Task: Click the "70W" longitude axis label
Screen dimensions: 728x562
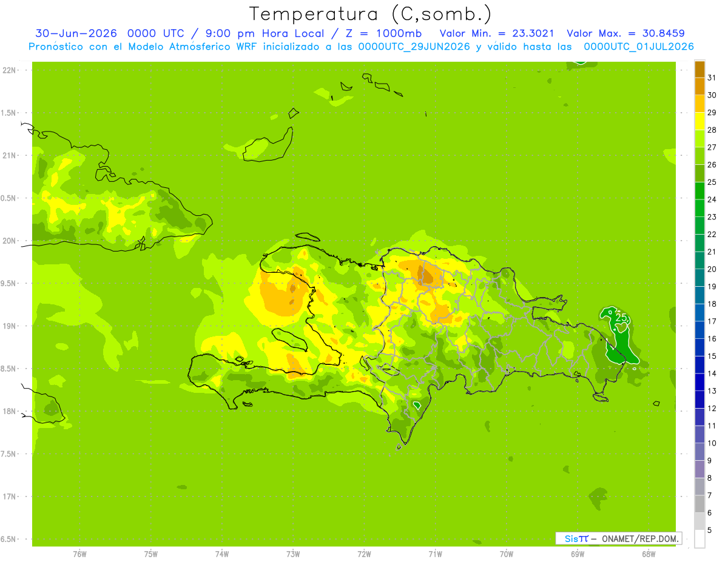Action: tap(506, 554)
